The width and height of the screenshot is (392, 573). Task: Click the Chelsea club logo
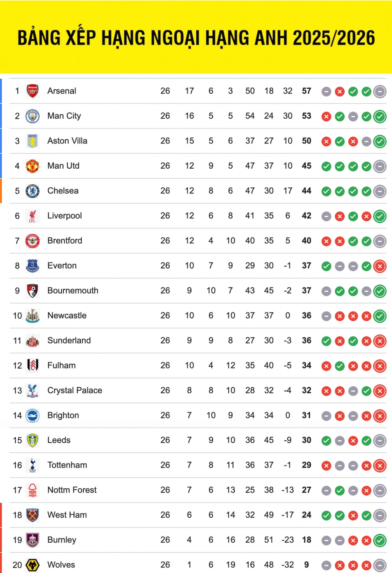(x=32, y=191)
